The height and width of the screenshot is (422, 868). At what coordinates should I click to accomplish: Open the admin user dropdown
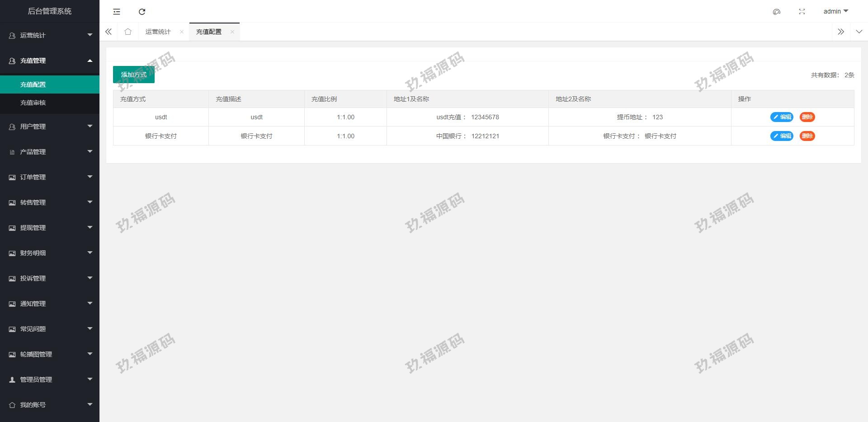835,11
